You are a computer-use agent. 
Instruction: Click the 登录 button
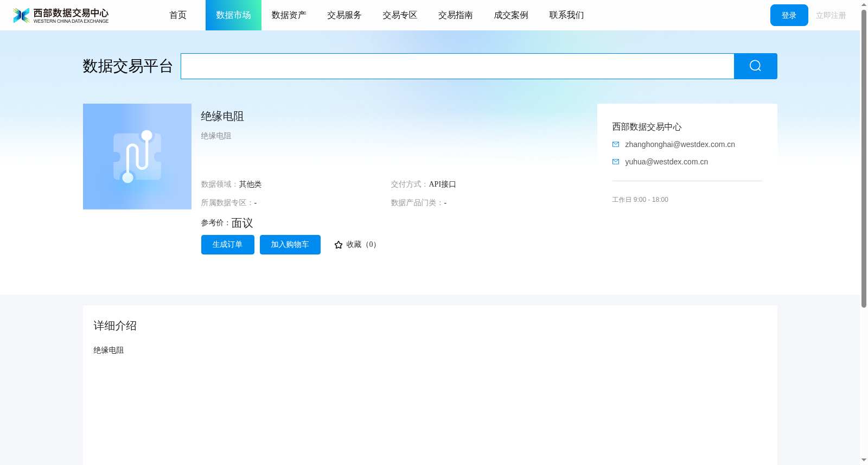point(789,15)
